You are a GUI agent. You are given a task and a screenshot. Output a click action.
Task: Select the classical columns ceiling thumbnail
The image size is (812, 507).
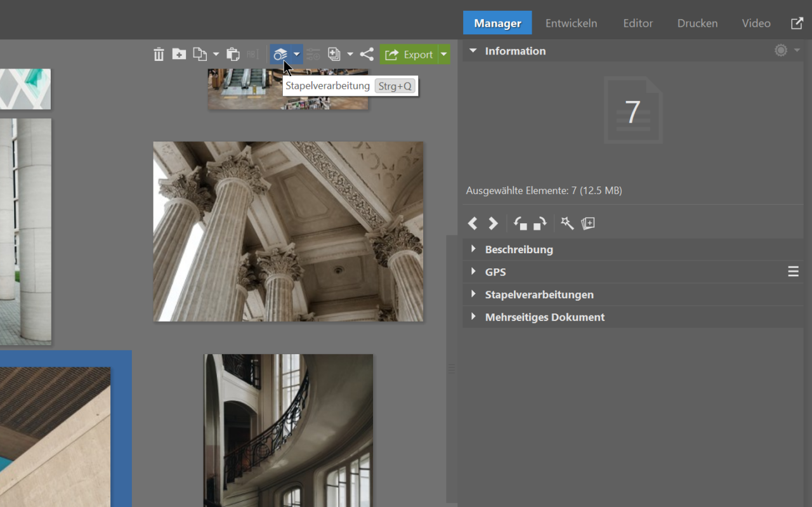(x=288, y=231)
